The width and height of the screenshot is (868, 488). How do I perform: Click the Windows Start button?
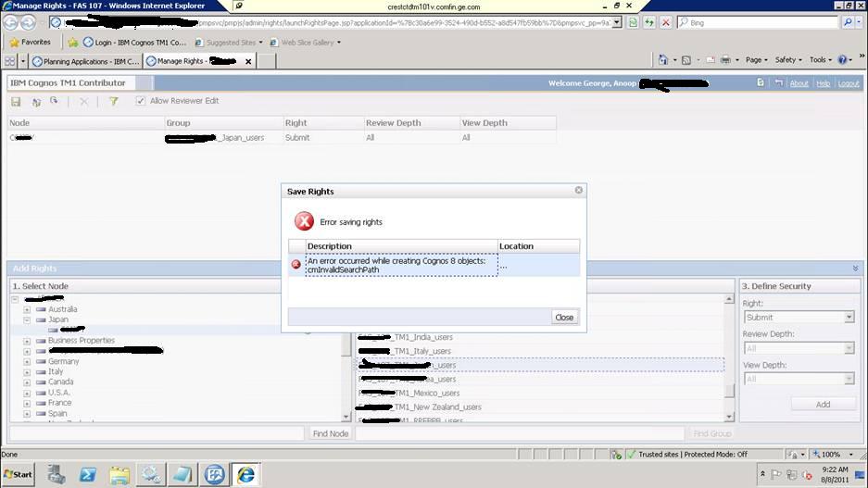[x=19, y=475]
